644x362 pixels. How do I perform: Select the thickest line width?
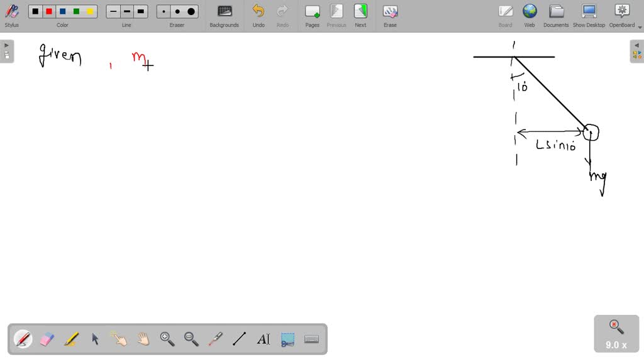[141, 11]
